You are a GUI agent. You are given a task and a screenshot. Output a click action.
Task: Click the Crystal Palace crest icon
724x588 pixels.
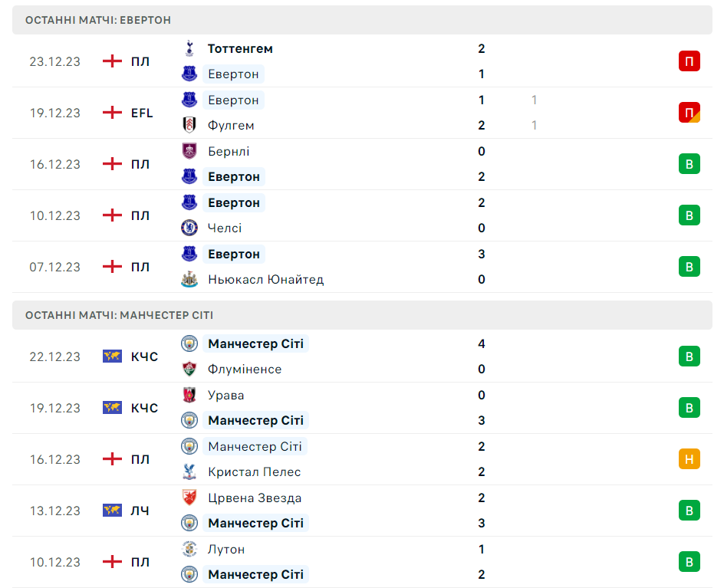[x=189, y=472]
